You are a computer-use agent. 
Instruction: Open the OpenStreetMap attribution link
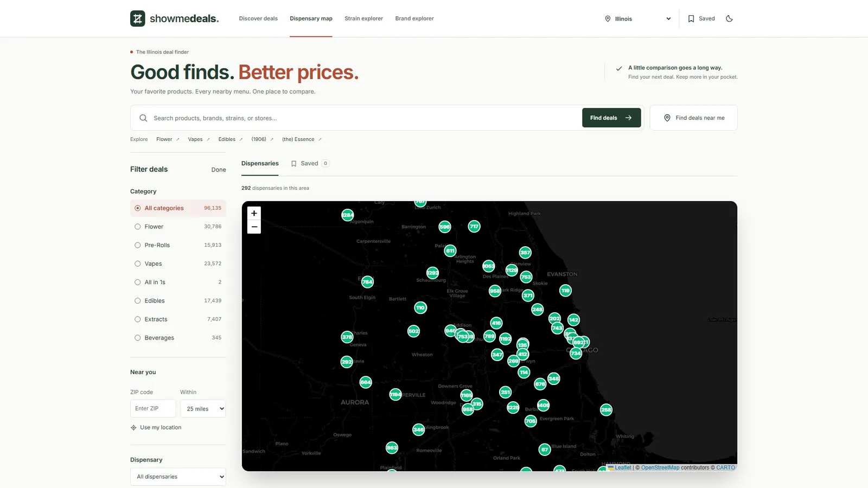(x=660, y=467)
